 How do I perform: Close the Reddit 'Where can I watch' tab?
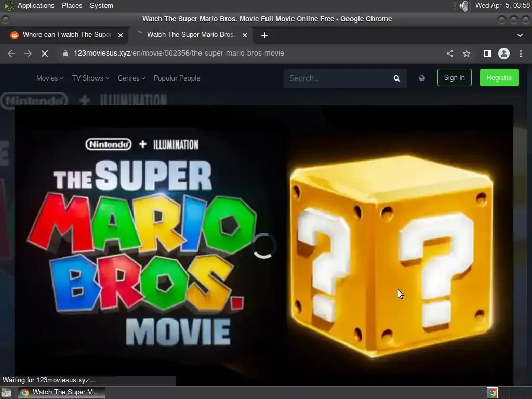[121, 35]
